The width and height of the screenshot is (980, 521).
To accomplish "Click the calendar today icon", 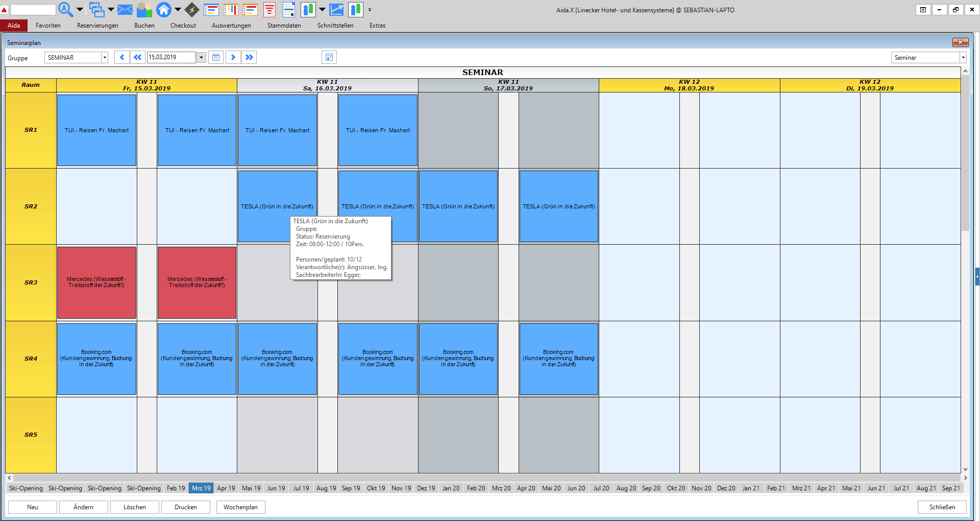I will (x=216, y=57).
